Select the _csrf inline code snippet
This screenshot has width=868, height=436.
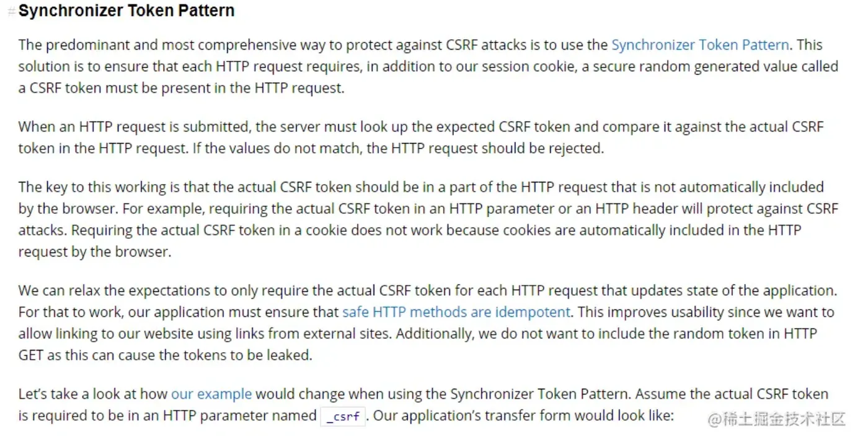click(343, 416)
